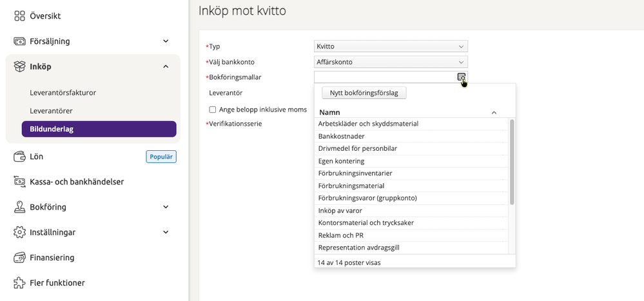Pick Förbrukningsinventarier template
The image size is (644, 301).
pos(411,173)
